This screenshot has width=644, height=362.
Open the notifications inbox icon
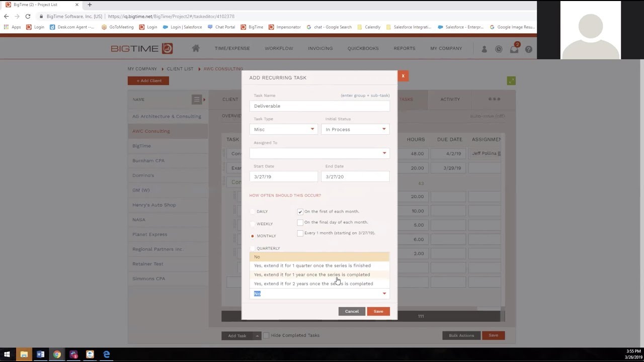coord(514,49)
